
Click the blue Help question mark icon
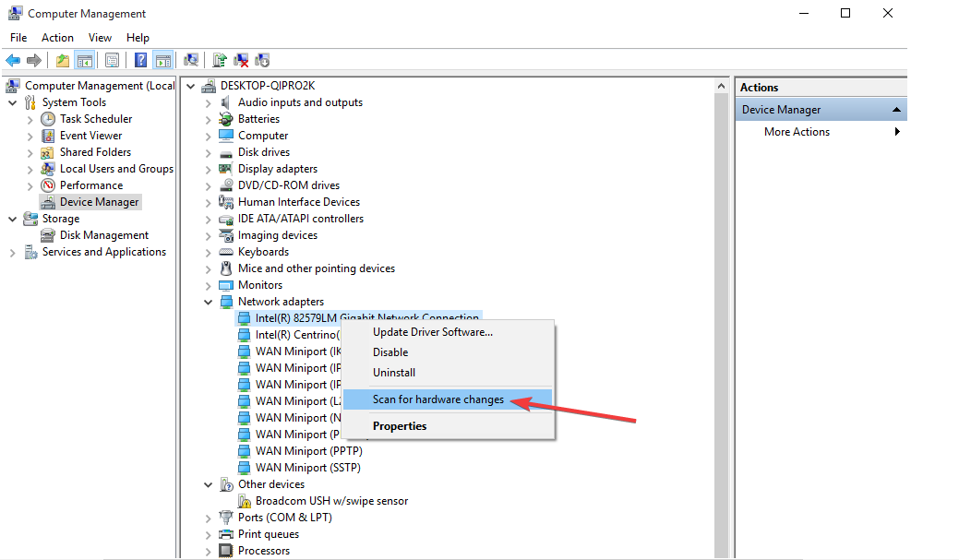(140, 61)
